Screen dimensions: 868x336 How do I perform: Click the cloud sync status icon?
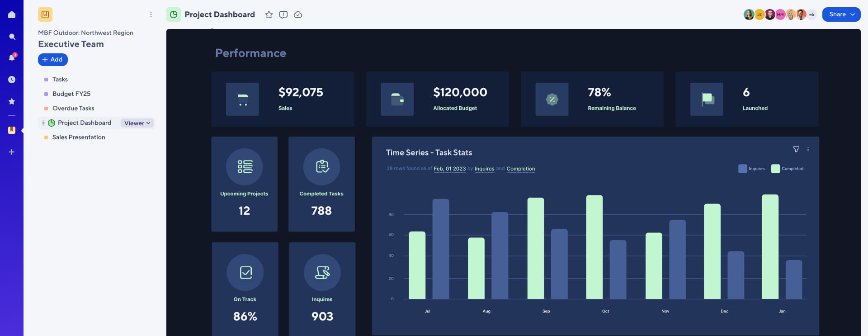tap(298, 14)
